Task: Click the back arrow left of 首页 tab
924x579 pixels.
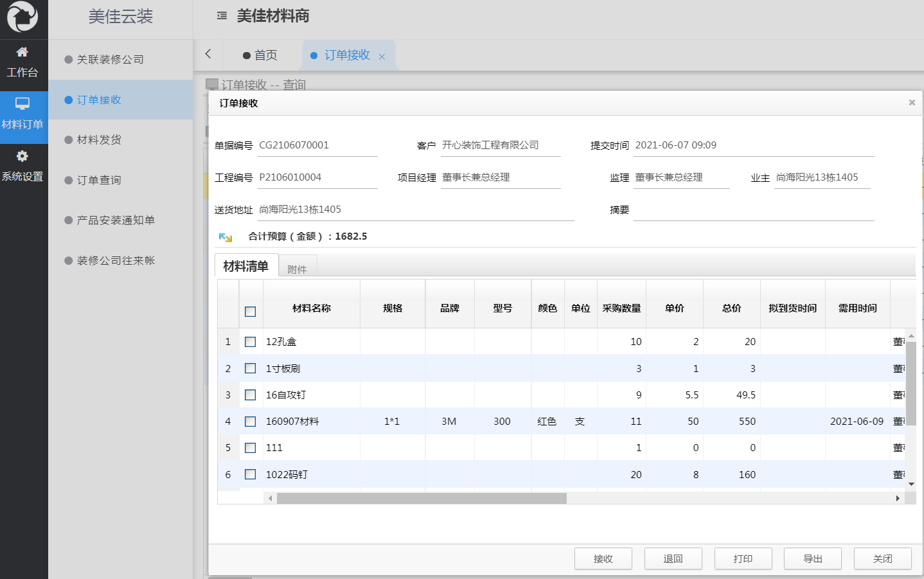Action: click(208, 55)
